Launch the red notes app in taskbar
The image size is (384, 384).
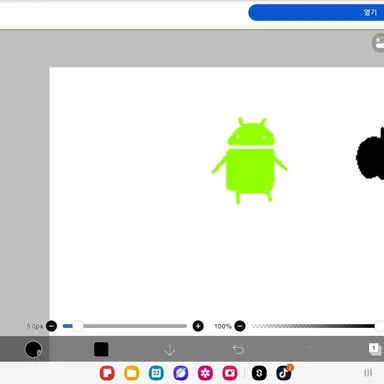(107, 373)
